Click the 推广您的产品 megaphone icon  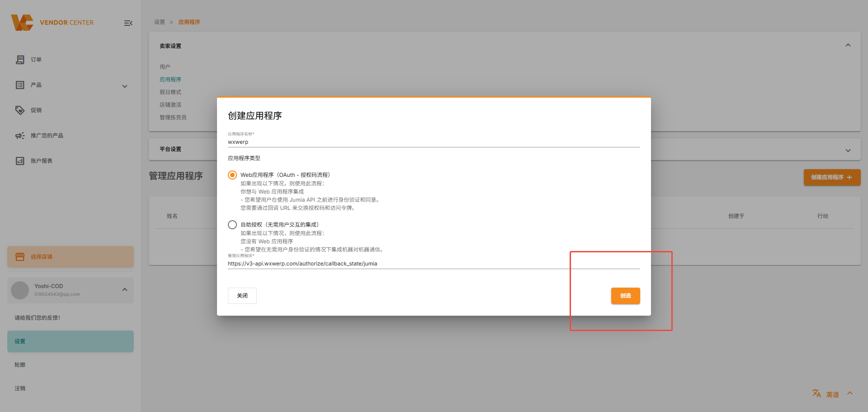coord(20,136)
